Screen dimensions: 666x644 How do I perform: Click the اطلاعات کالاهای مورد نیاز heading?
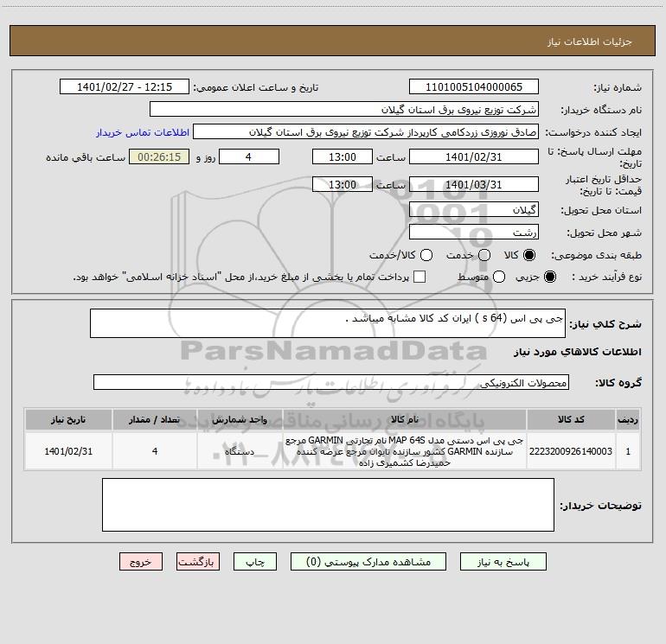(578, 352)
